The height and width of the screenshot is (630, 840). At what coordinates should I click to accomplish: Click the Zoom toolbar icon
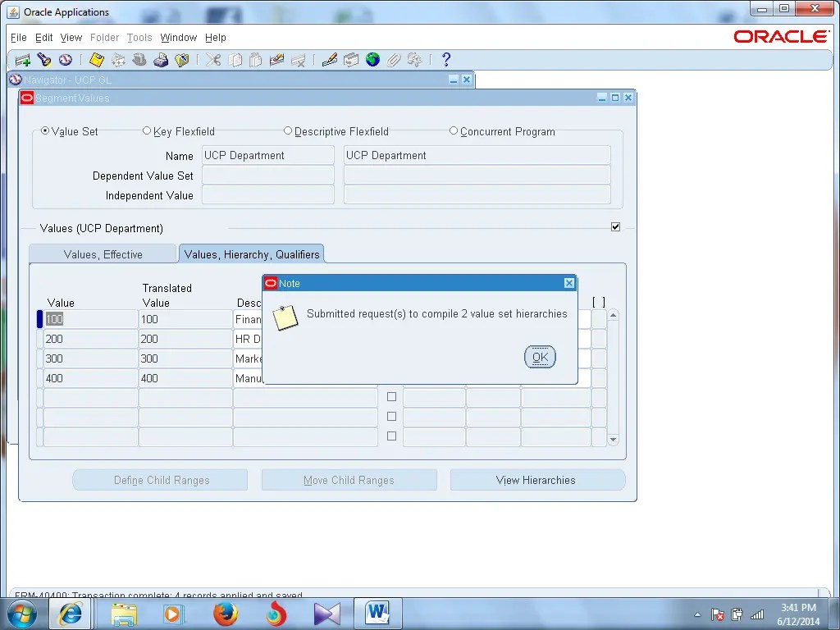tap(351, 60)
